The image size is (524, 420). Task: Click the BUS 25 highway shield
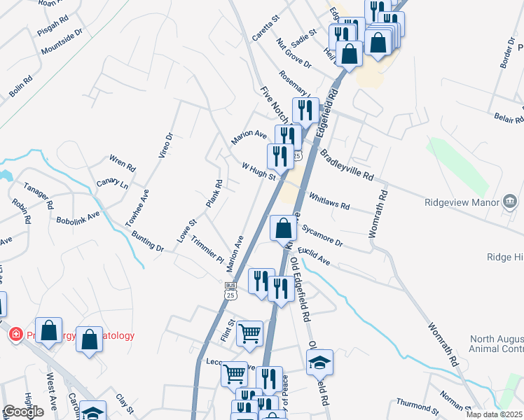230,290
